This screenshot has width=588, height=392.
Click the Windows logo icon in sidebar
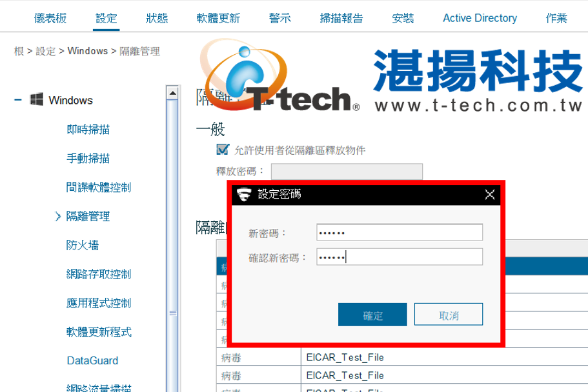point(37,100)
